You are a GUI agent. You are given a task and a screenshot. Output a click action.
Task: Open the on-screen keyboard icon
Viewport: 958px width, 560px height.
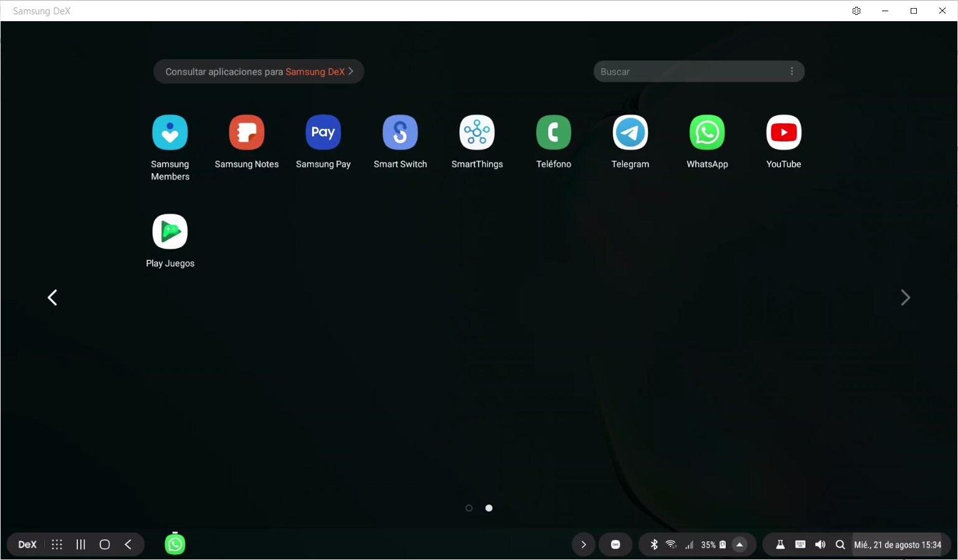800,544
